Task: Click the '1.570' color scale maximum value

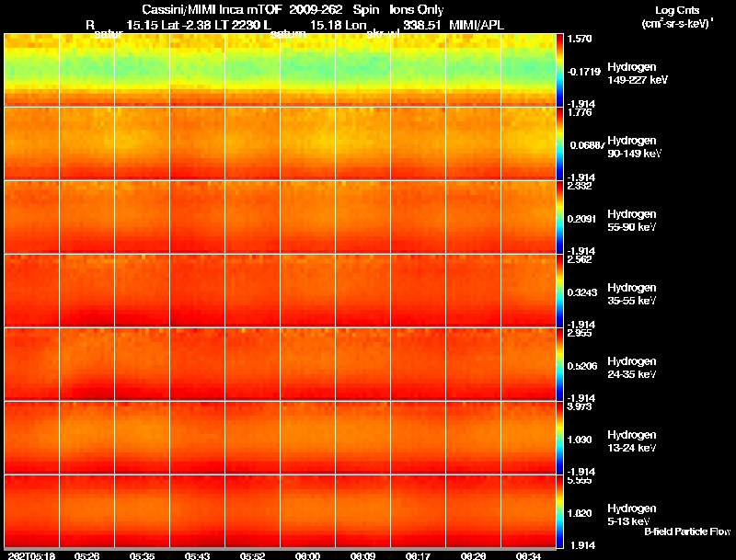Action: [581, 39]
